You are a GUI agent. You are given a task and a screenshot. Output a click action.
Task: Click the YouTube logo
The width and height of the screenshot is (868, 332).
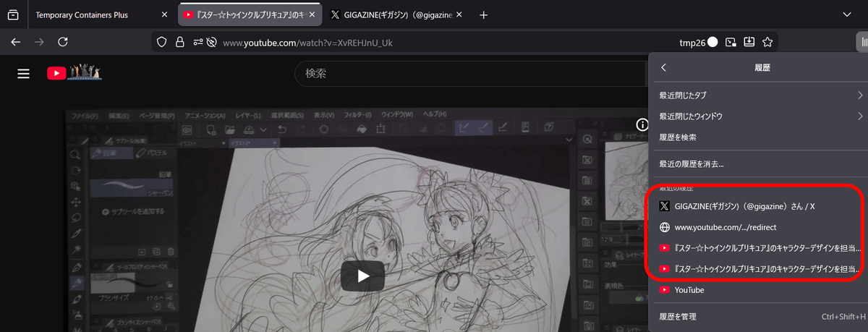click(74, 72)
